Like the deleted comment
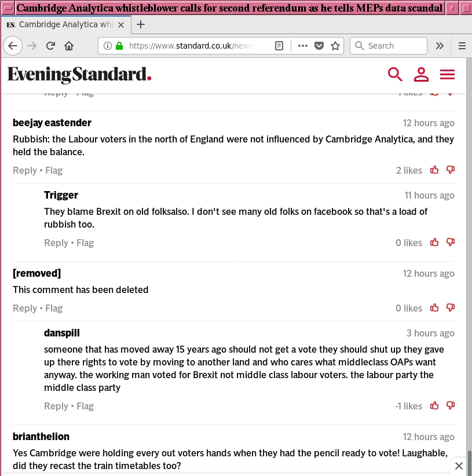The image size is (472, 476). pyautogui.click(x=434, y=307)
